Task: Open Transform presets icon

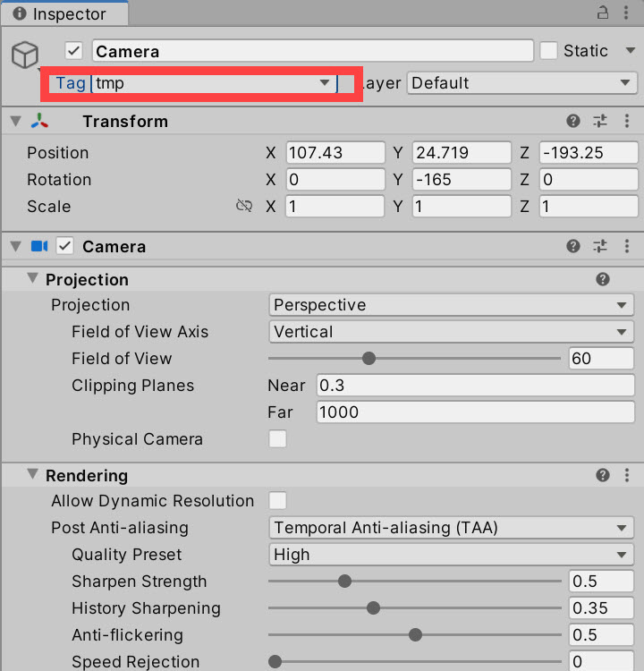Action: pos(600,121)
